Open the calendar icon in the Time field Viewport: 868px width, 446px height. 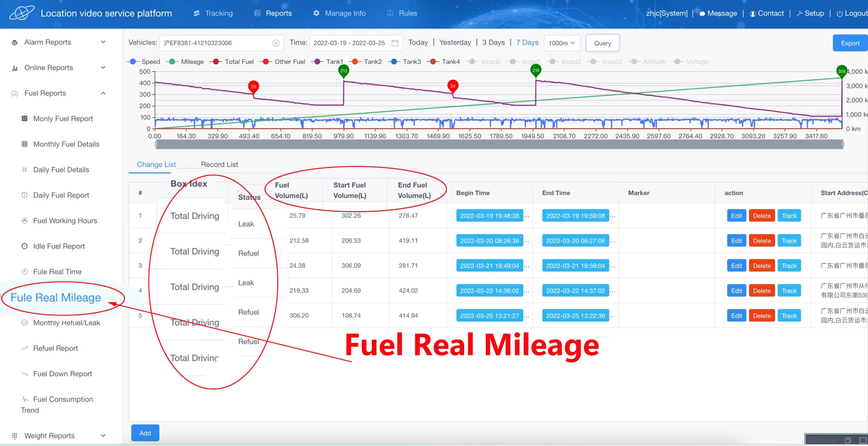click(x=394, y=43)
